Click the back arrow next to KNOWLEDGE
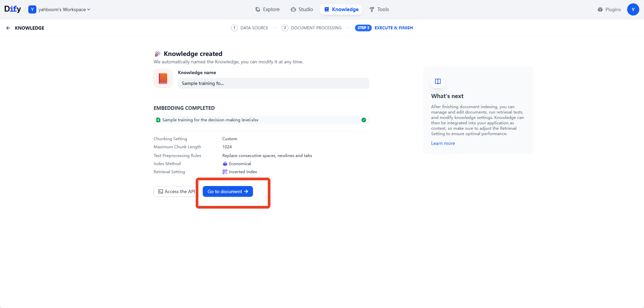644x308 pixels. [x=8, y=28]
